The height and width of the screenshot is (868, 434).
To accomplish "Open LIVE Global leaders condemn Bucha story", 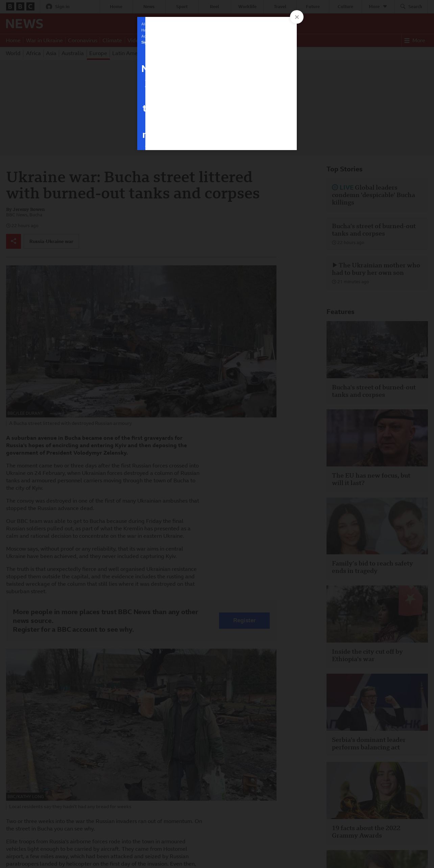I will (373, 195).
